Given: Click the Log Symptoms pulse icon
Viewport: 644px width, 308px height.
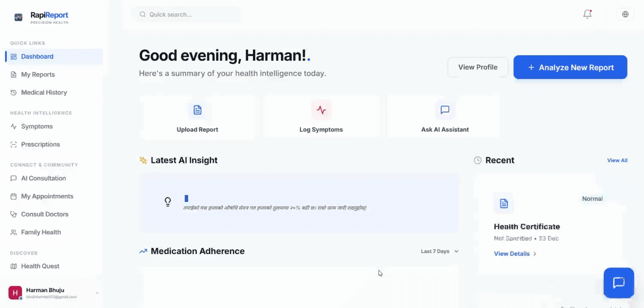Looking at the screenshot, I should pos(321,110).
